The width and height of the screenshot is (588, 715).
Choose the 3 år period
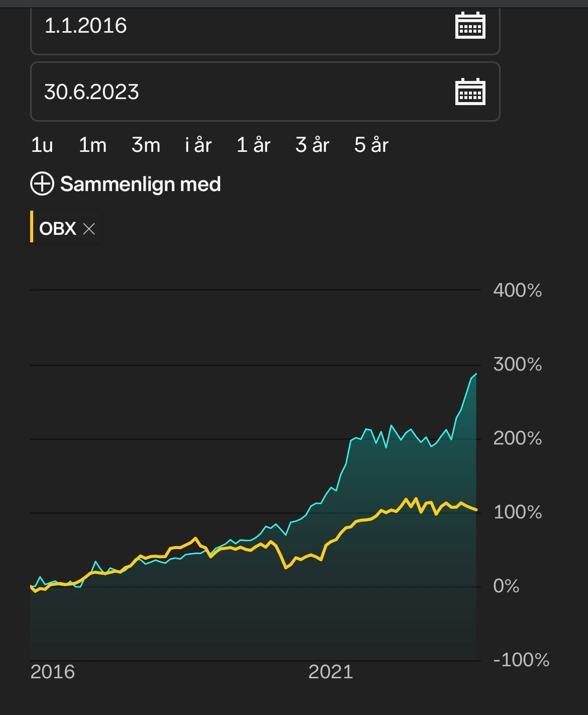313,145
